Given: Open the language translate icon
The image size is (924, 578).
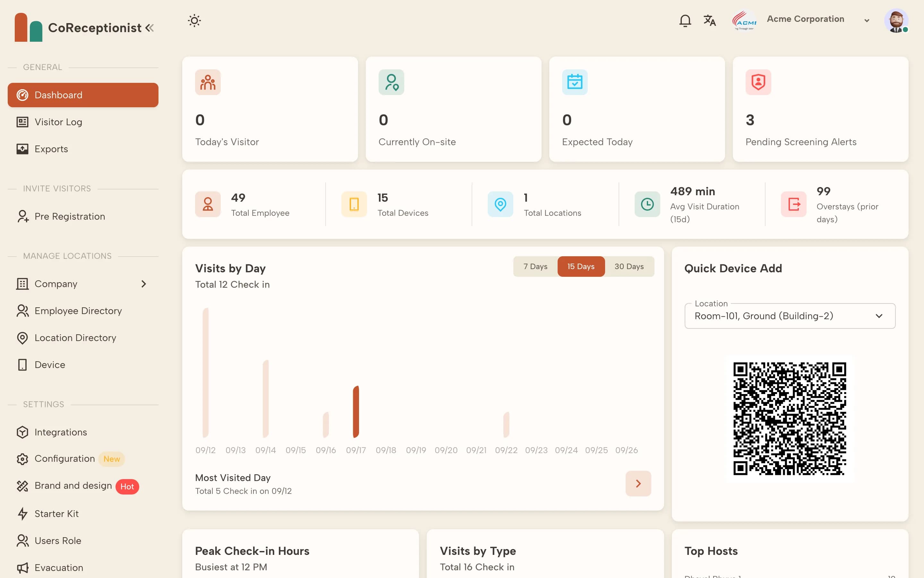Looking at the screenshot, I should (709, 21).
